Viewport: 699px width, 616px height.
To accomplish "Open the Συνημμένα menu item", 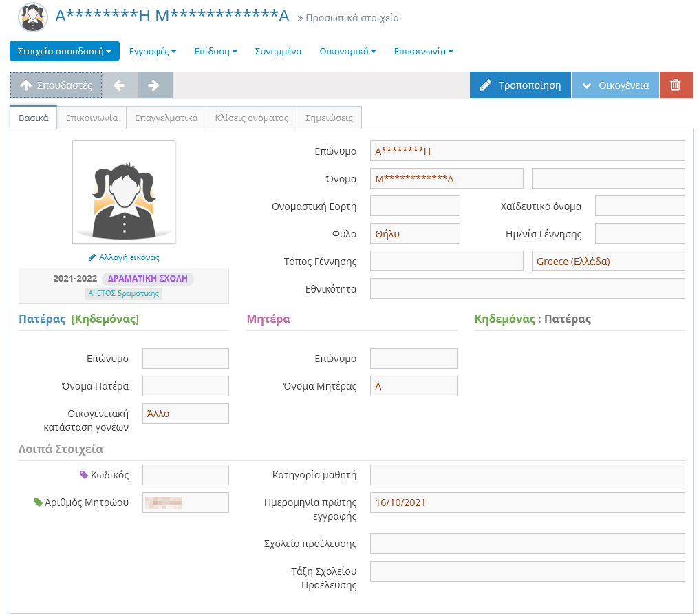I will click(278, 51).
